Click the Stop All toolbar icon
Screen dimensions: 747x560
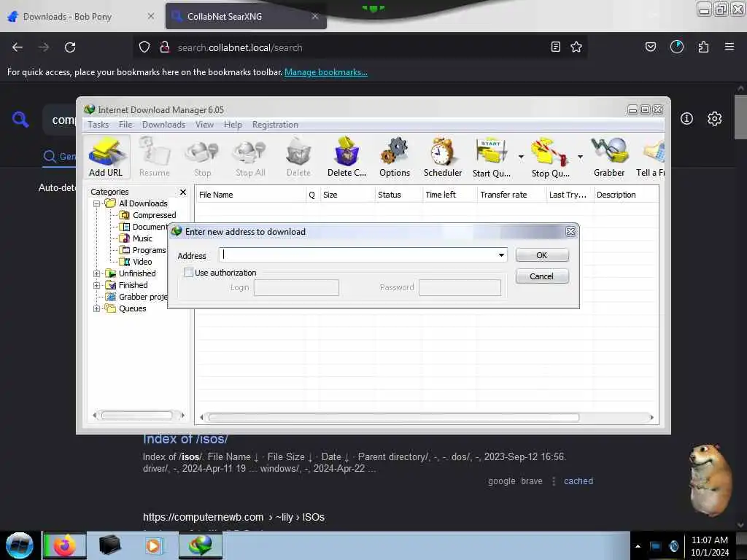coord(250,157)
